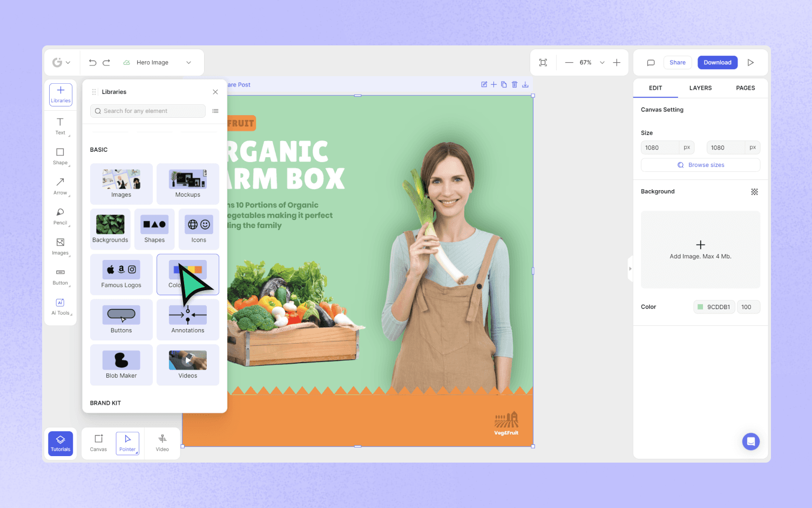The width and height of the screenshot is (812, 508).
Task: Add a new page with plus icon
Action: click(493, 84)
